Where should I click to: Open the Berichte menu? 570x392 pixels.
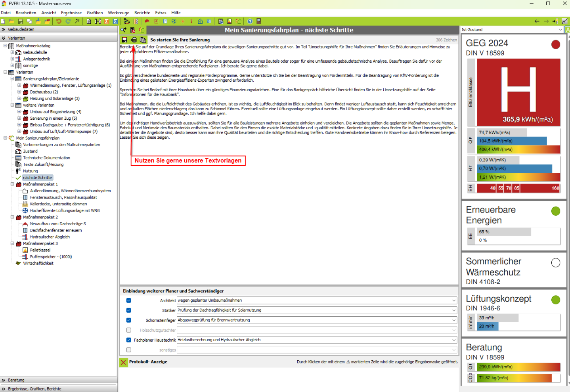click(x=142, y=13)
